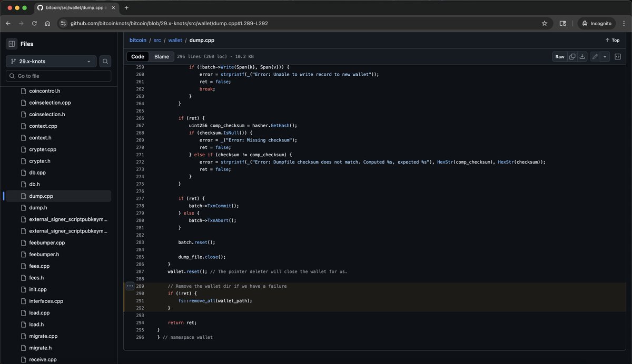632x364 pixels.
Task: Expand hidden code near line 289
Action: click(x=130, y=286)
